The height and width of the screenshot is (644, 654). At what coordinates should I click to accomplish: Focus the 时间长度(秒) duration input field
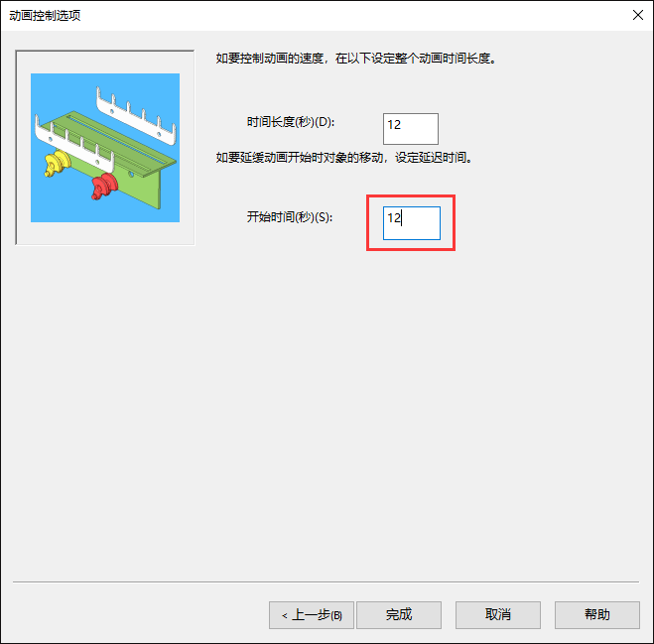tap(411, 128)
